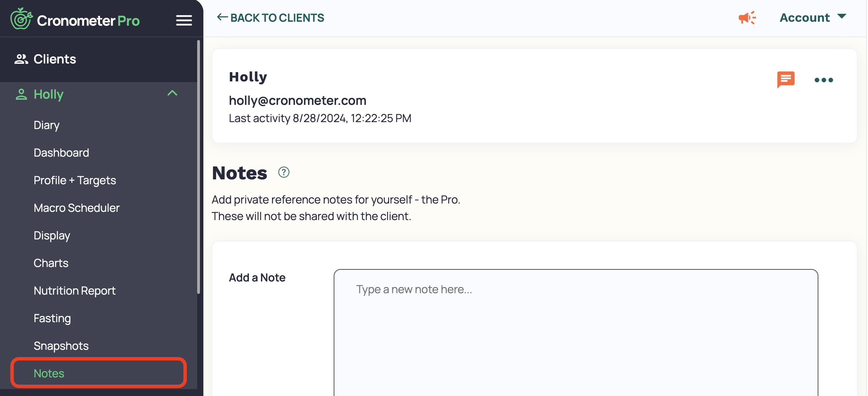Select the Clients icon in the sidebar
868x396 pixels.
click(21, 59)
